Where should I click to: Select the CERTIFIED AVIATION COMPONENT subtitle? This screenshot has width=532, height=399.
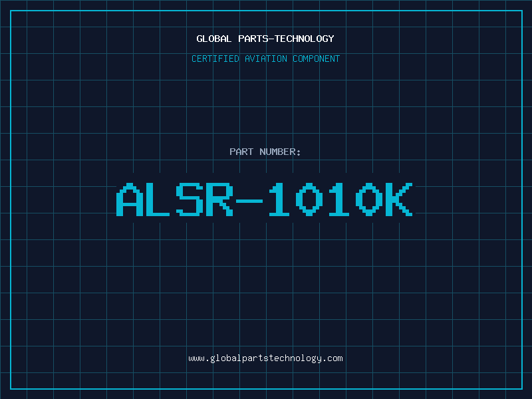click(x=265, y=59)
